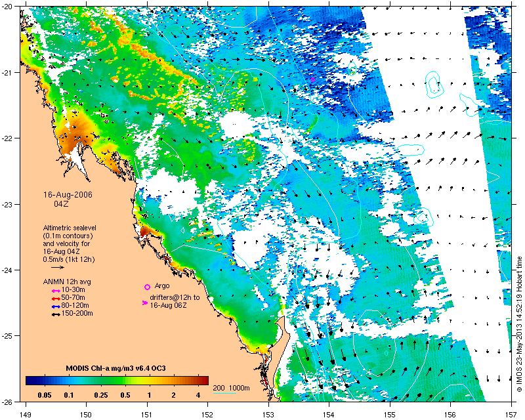This screenshot has width=525, height=420.
Task: Click the '(0.1m contours)' text
Action: point(68,236)
